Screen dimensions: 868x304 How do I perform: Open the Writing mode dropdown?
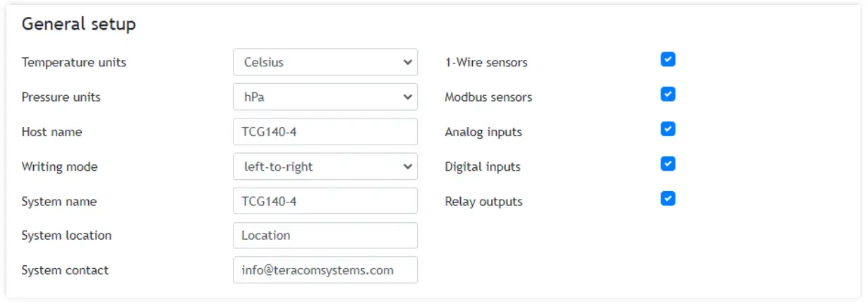(x=325, y=167)
